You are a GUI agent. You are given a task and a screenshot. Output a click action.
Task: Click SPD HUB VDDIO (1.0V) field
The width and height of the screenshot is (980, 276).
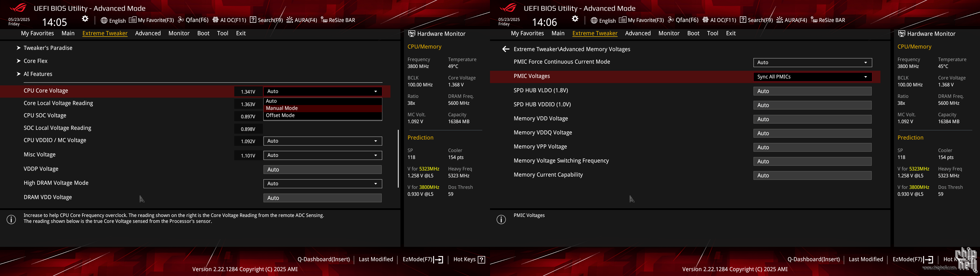[813, 105]
